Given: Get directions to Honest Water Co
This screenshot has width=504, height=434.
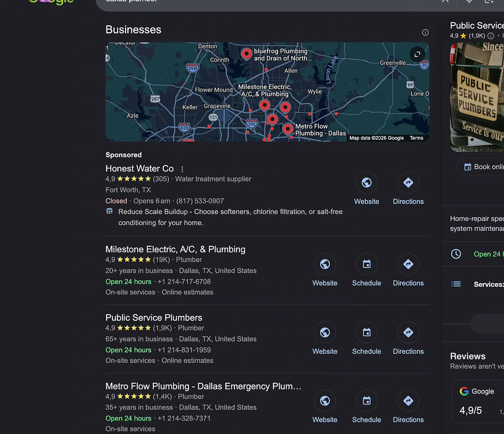Looking at the screenshot, I should [408, 183].
